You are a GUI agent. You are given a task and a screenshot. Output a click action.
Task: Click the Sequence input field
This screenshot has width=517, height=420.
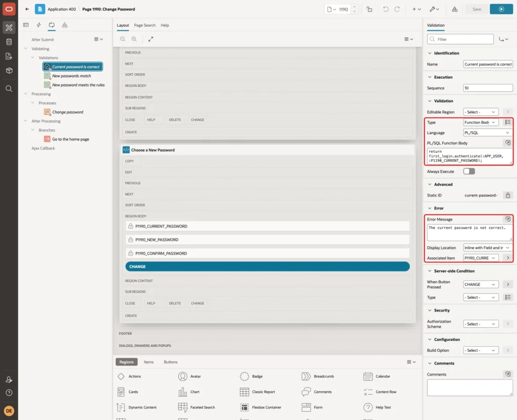tap(488, 88)
